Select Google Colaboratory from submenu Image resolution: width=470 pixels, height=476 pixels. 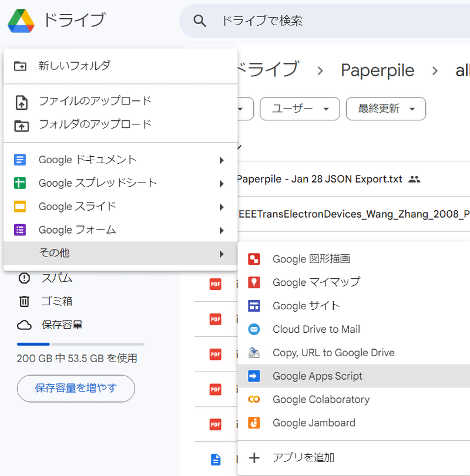coord(354,399)
